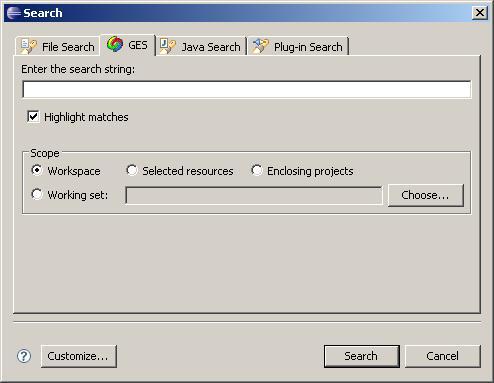The width and height of the screenshot is (494, 383).
Task: Cancel the search dialog
Action: pyautogui.click(x=443, y=356)
